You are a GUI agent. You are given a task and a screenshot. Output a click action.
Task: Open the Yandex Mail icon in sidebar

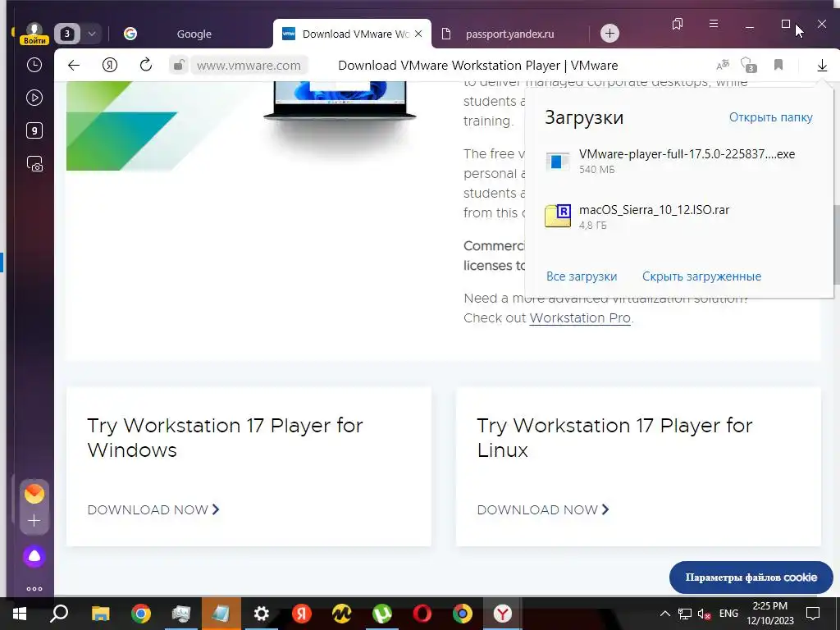[x=34, y=493]
